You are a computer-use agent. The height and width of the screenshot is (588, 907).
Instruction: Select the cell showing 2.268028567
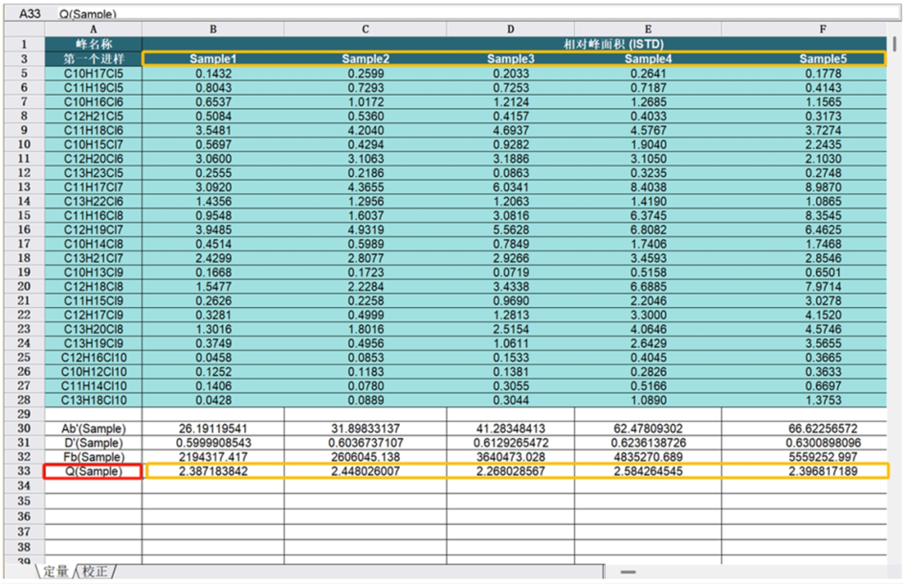coord(511,471)
